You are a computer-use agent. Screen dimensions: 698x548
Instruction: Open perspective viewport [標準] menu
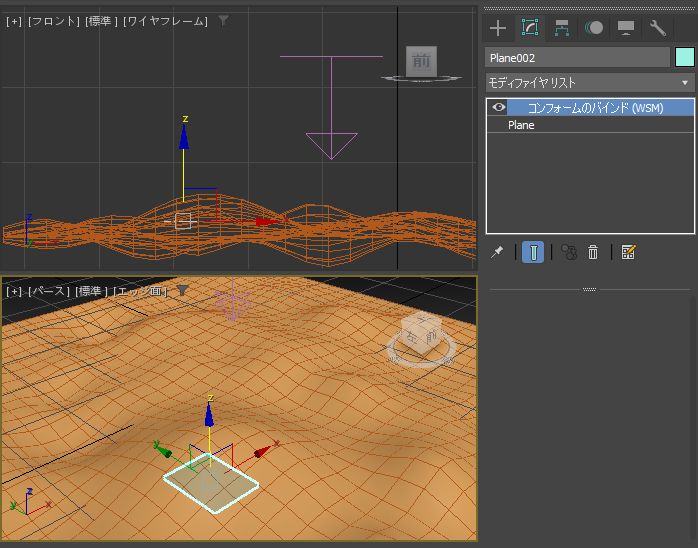(91, 292)
